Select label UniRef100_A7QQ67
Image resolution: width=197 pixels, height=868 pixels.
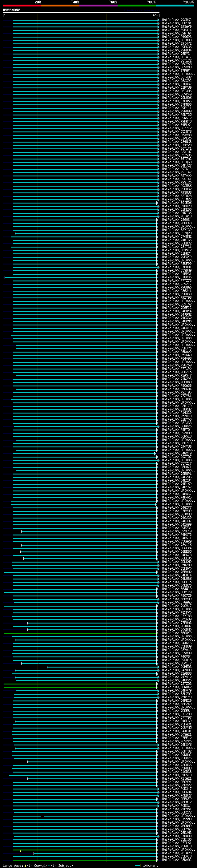(x=177, y=84)
